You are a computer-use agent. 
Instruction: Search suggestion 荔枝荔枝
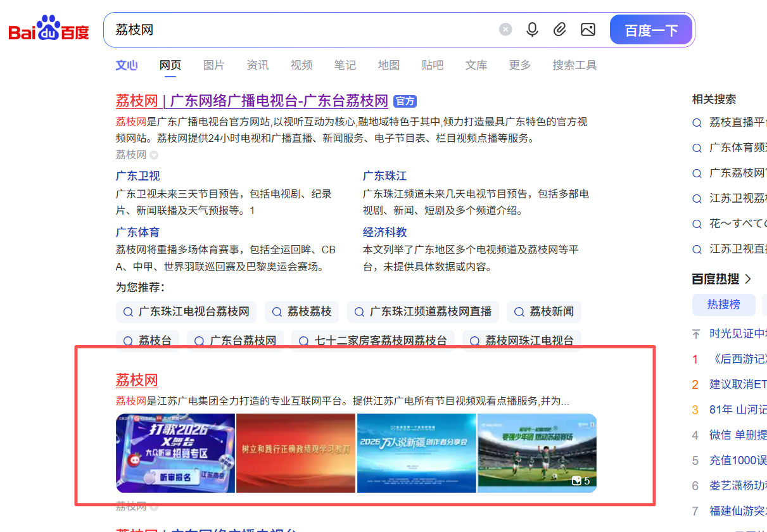point(301,312)
